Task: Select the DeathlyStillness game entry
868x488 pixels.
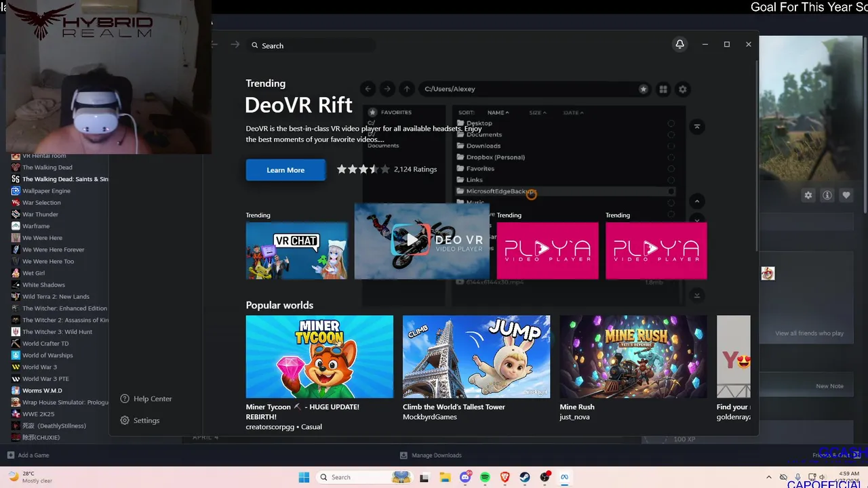Action: click(x=54, y=426)
